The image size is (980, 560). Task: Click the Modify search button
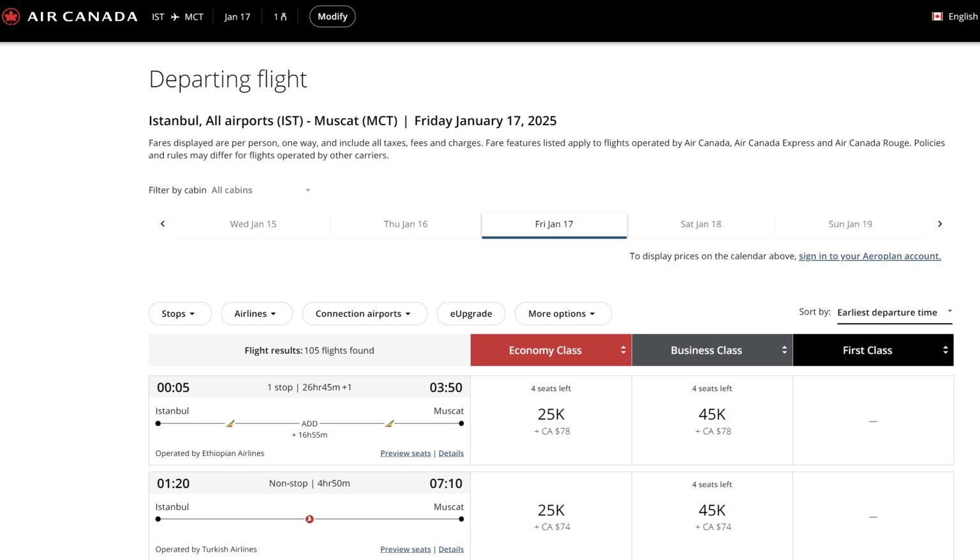332,16
